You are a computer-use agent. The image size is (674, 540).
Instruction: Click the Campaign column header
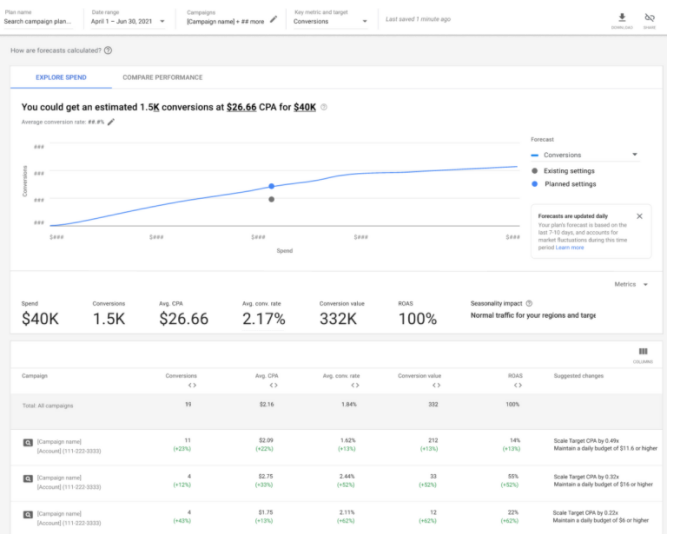point(35,376)
